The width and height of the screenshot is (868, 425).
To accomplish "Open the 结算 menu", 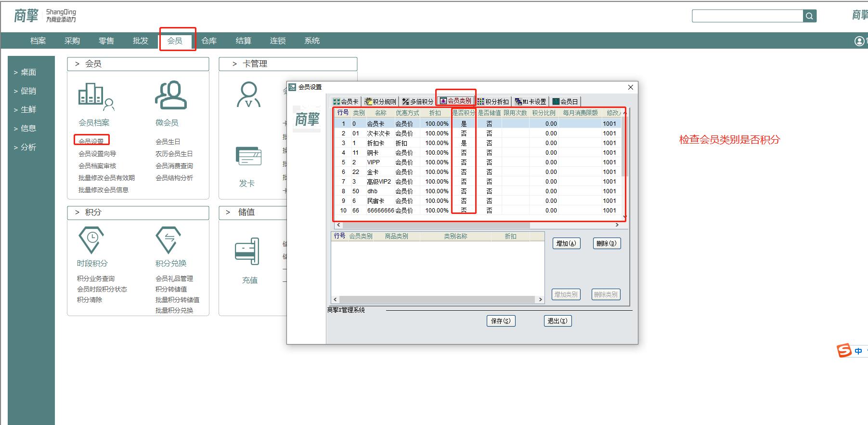I will point(243,41).
